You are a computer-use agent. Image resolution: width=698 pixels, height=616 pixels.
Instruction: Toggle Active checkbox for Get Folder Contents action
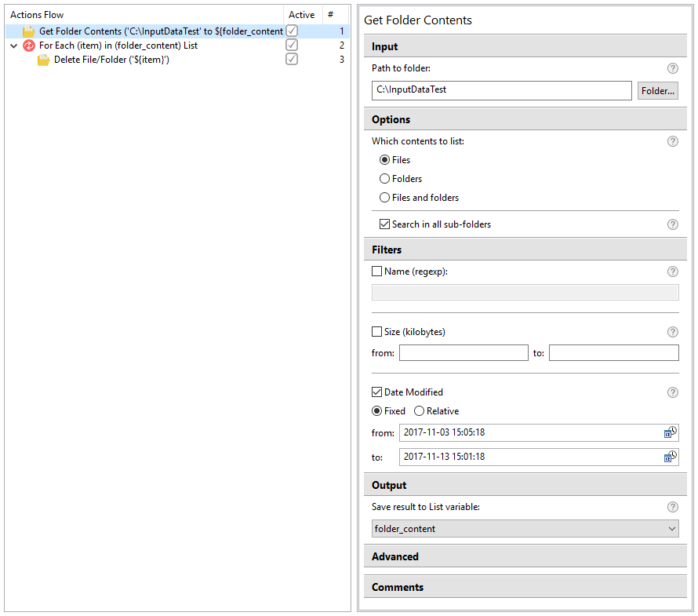(x=292, y=31)
